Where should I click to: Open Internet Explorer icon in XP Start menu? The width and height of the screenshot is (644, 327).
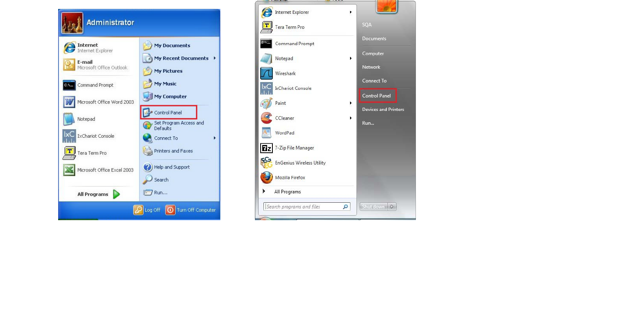(x=69, y=48)
